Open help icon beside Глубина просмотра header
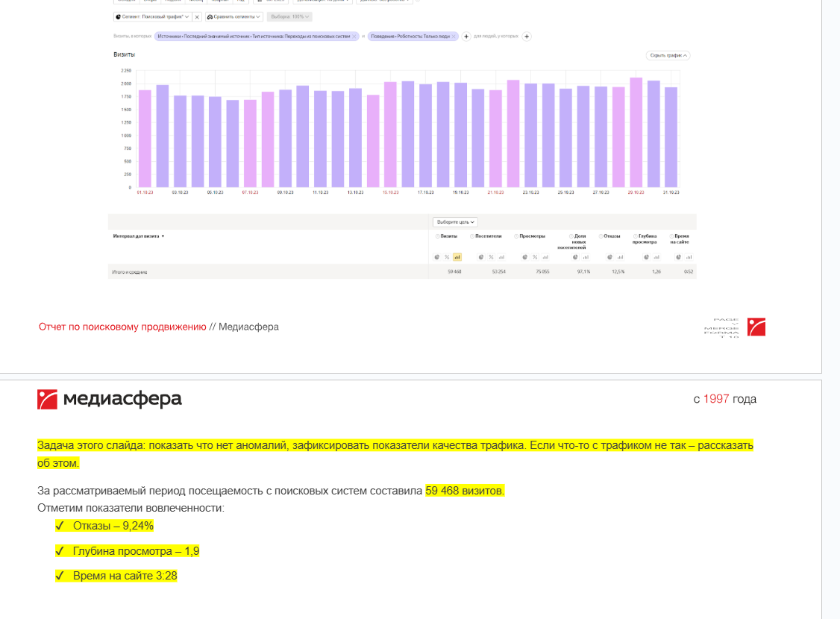Screen dimensions: 840x619 coord(636,236)
